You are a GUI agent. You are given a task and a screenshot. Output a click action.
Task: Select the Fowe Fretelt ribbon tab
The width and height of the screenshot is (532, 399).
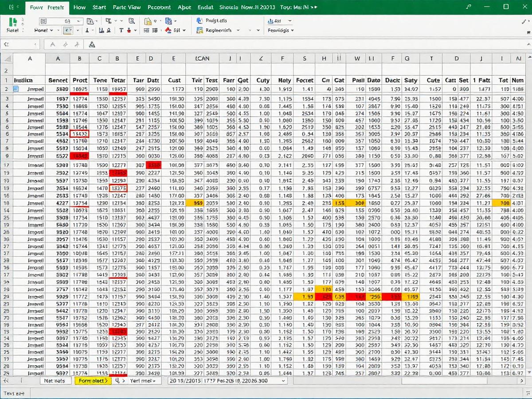[x=47, y=7]
